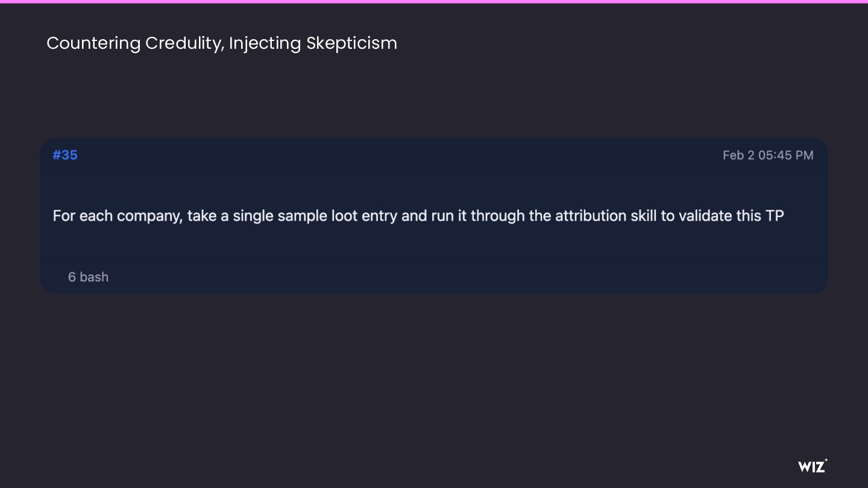Viewport: 868px width, 488px height.
Task: Click the word 'bash' in card footer
Action: (94, 277)
